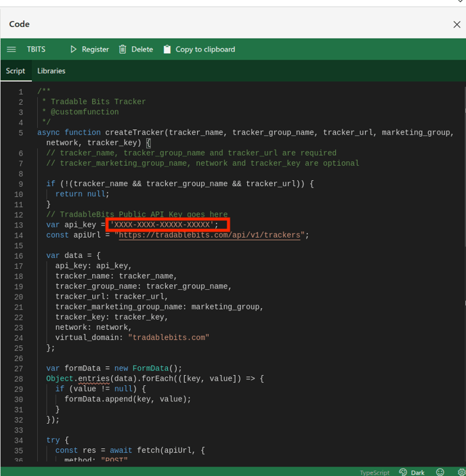Image resolution: width=466 pixels, height=476 pixels.
Task: Click the "async function" keywords on line 5
Action: point(69,132)
